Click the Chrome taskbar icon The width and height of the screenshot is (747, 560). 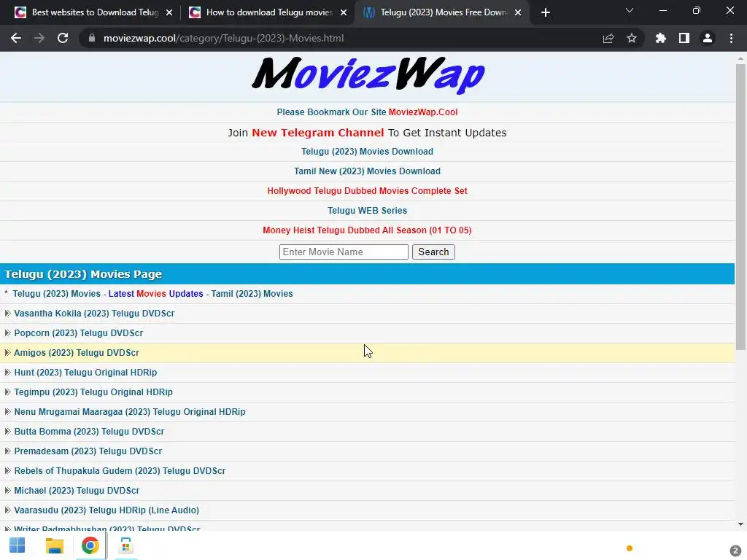[x=90, y=545]
